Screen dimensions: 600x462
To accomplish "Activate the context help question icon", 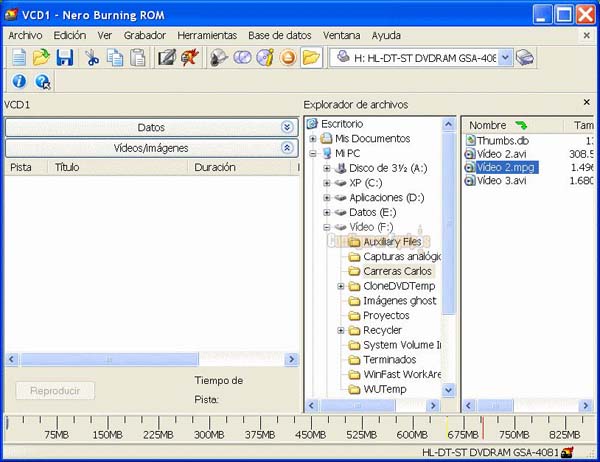I will pyautogui.click(x=42, y=81).
